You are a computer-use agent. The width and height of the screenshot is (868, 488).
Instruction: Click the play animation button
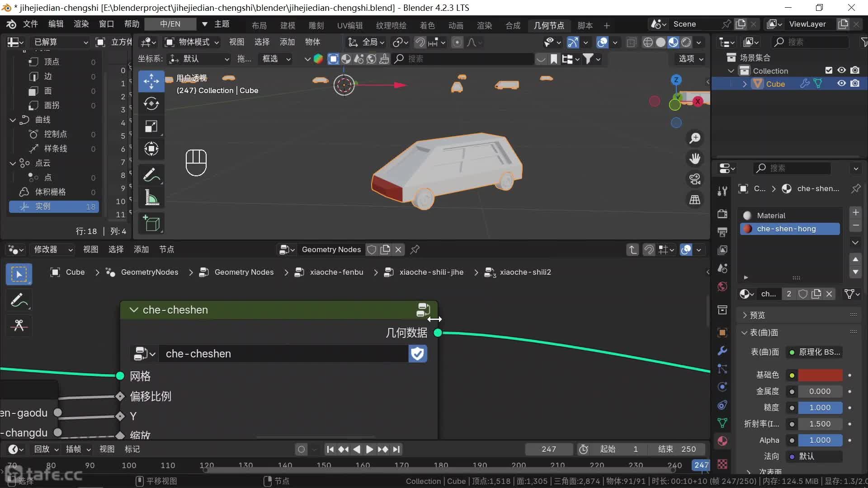point(369,449)
